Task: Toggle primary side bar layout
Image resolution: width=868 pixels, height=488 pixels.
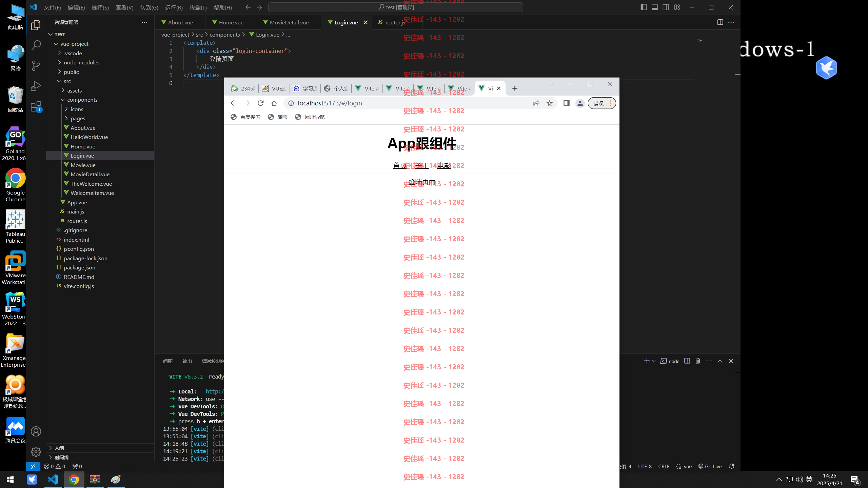Action: (644, 7)
